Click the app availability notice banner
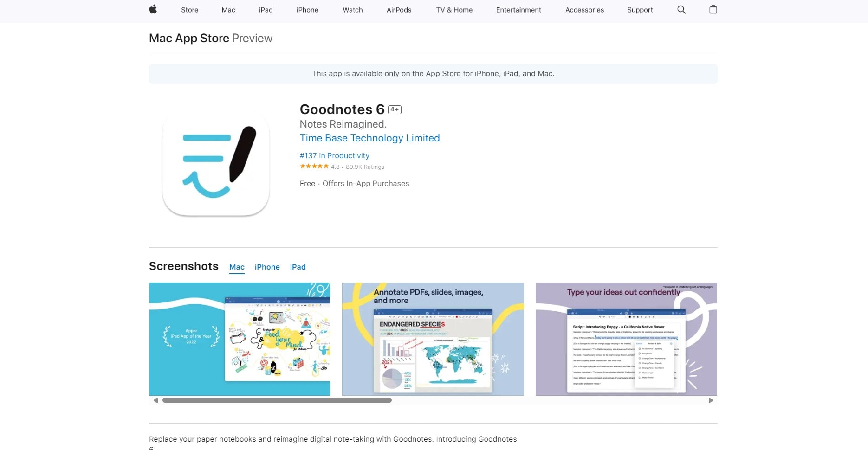 433,74
